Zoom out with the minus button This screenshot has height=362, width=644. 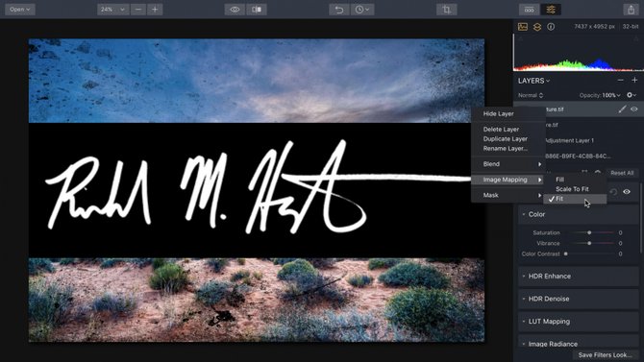pyautogui.click(x=138, y=10)
